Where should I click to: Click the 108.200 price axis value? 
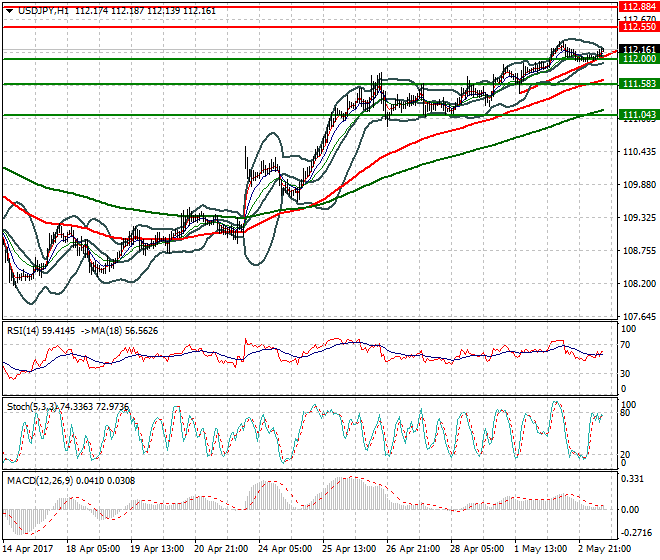pos(639,284)
